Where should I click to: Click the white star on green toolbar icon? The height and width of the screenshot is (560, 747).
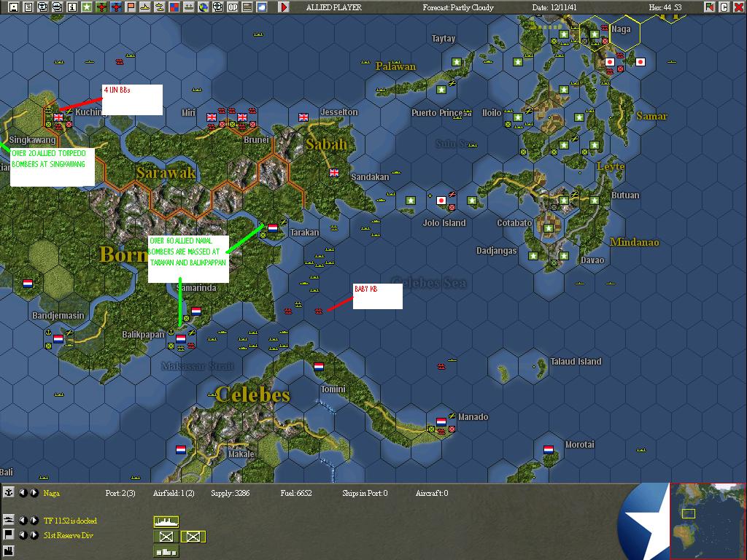coord(87,7)
